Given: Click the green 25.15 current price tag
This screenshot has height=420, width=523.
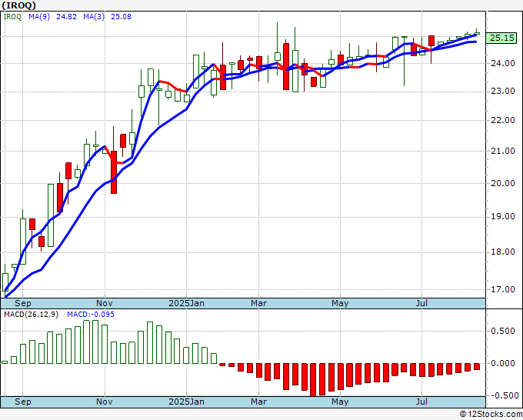Looking at the screenshot, I should (501, 38).
